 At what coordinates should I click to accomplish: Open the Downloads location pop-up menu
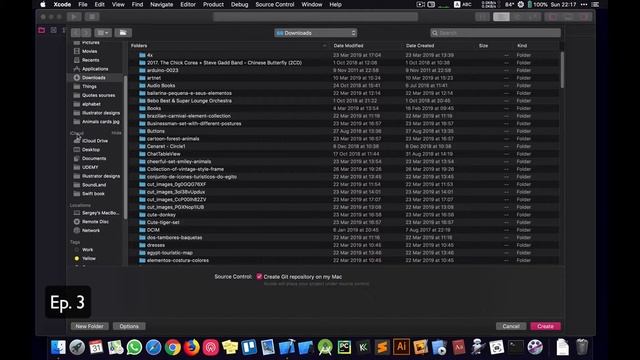316,33
